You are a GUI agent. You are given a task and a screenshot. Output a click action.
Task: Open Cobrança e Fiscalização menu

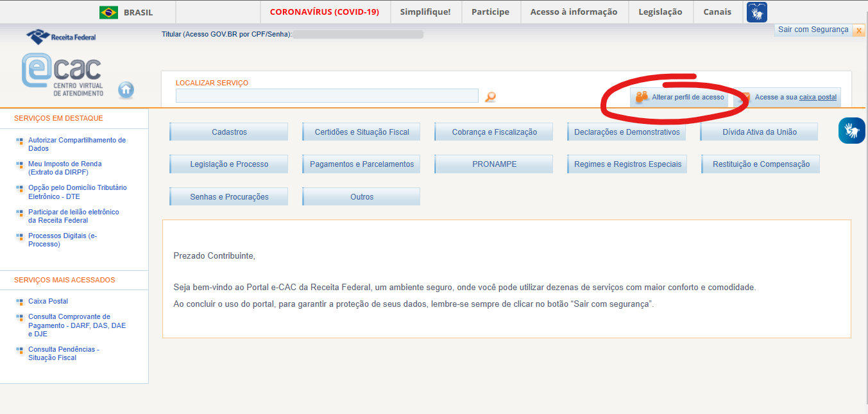pos(494,132)
